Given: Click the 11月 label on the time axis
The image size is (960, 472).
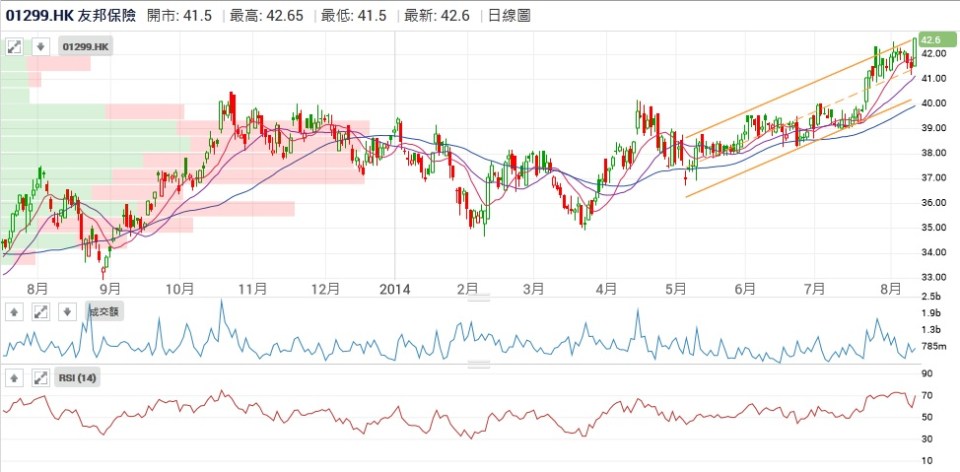Looking at the screenshot, I should pyautogui.click(x=252, y=288).
